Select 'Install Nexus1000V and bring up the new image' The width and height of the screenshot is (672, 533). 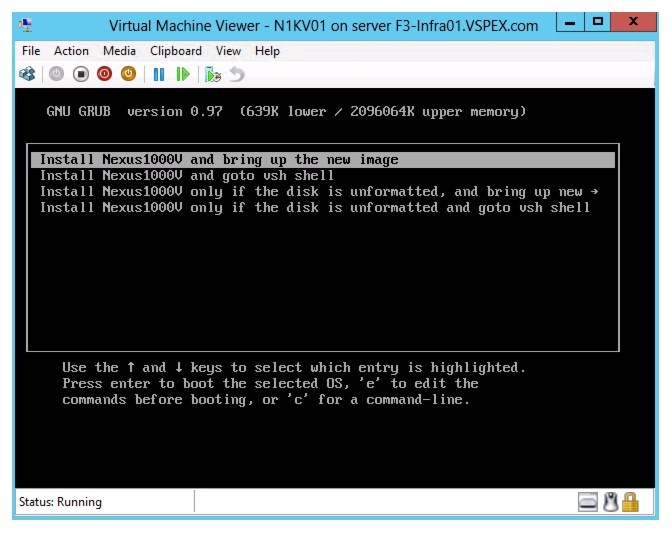pos(323,160)
